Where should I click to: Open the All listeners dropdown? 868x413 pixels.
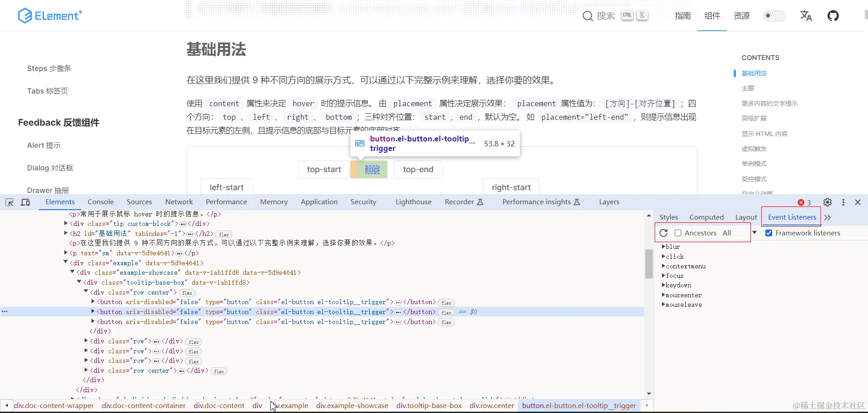[739, 233]
